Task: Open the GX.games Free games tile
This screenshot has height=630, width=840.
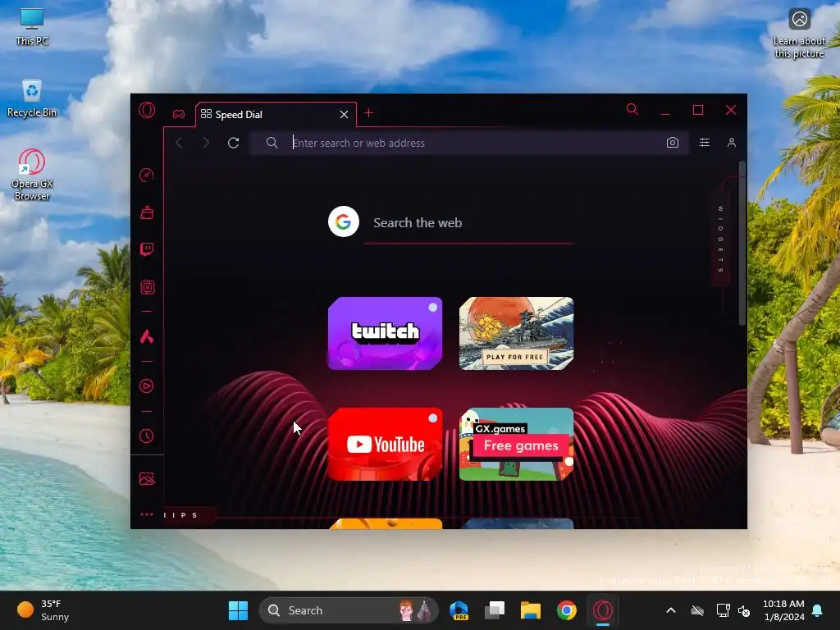Action: (517, 444)
